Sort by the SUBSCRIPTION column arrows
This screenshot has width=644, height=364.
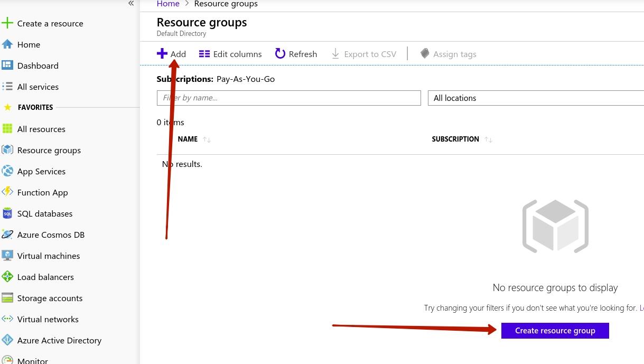489,139
